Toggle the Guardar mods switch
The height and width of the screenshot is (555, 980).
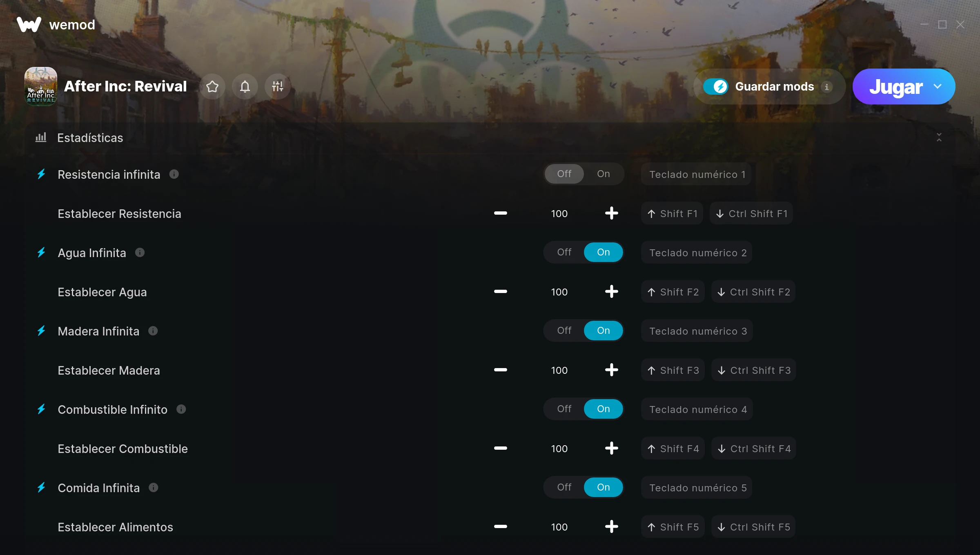click(715, 87)
